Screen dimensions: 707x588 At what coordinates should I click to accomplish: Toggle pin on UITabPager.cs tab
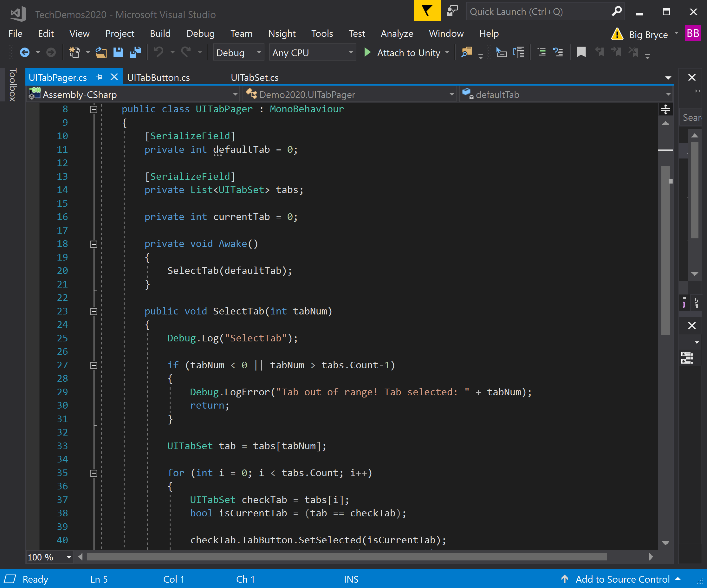[x=99, y=77]
